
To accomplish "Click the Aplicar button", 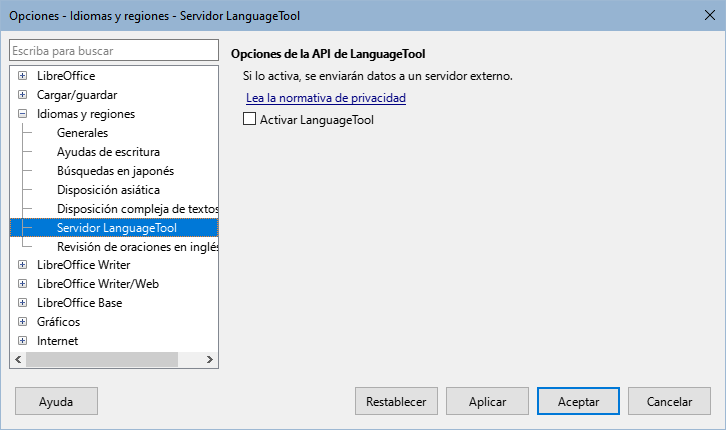I will coord(487,401).
